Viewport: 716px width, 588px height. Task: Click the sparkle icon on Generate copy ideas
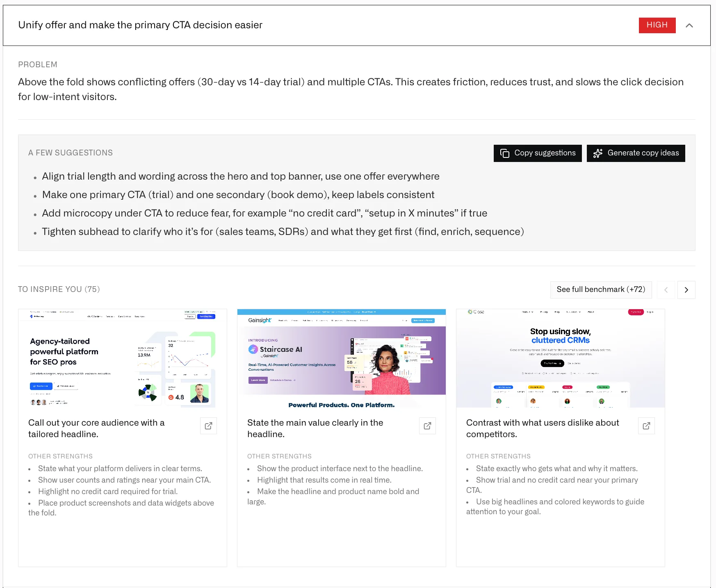598,153
